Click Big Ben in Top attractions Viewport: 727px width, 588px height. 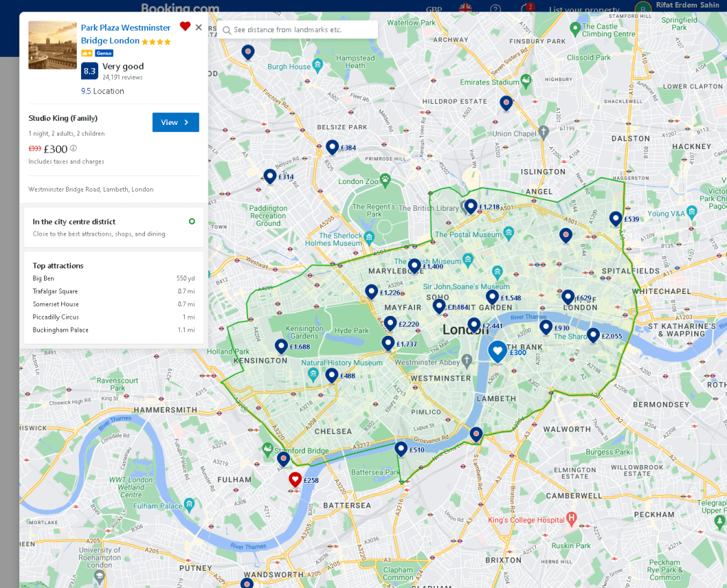[43, 278]
